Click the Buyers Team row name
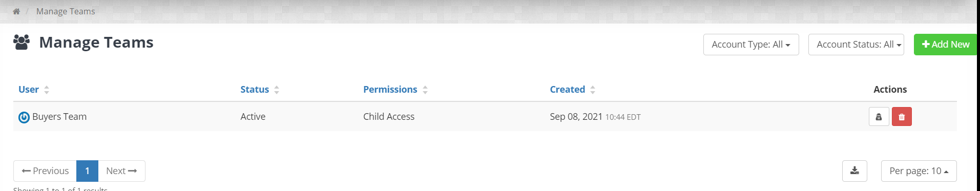 pyautogui.click(x=59, y=117)
